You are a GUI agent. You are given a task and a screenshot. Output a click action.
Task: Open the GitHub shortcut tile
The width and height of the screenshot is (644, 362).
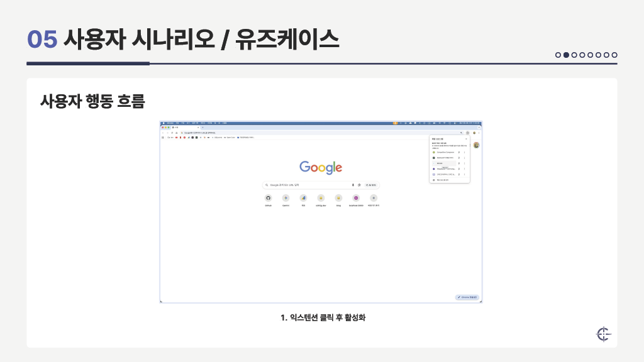pyautogui.click(x=268, y=198)
